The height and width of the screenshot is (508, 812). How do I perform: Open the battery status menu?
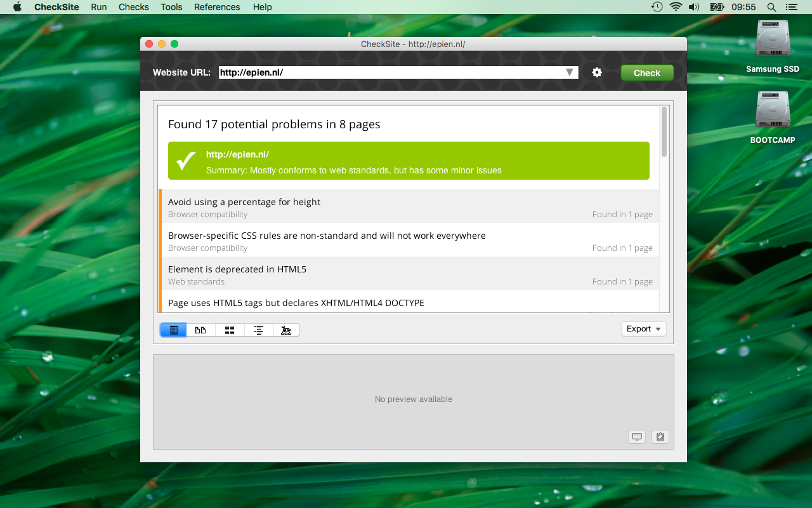coord(717,7)
